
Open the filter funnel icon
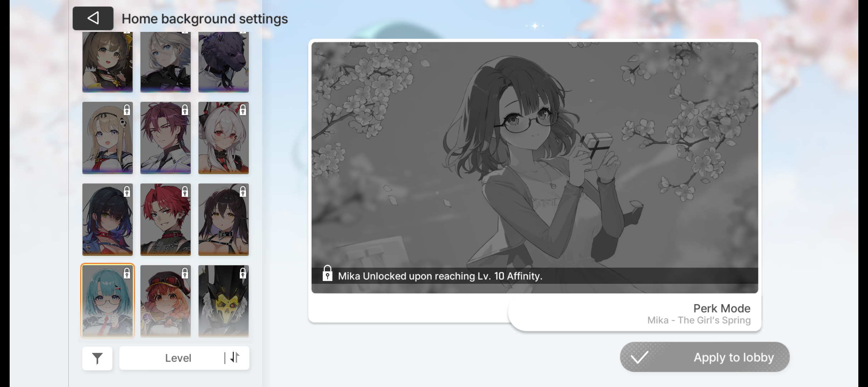97,358
